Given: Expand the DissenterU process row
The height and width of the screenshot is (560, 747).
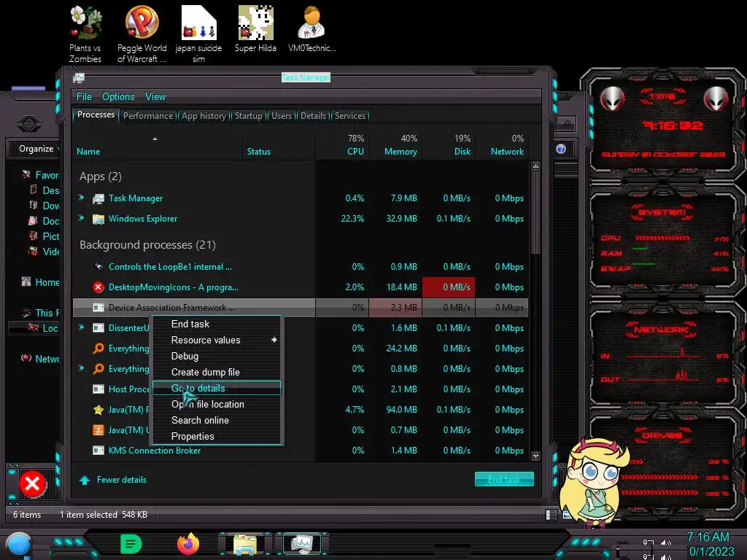Looking at the screenshot, I should [x=81, y=327].
